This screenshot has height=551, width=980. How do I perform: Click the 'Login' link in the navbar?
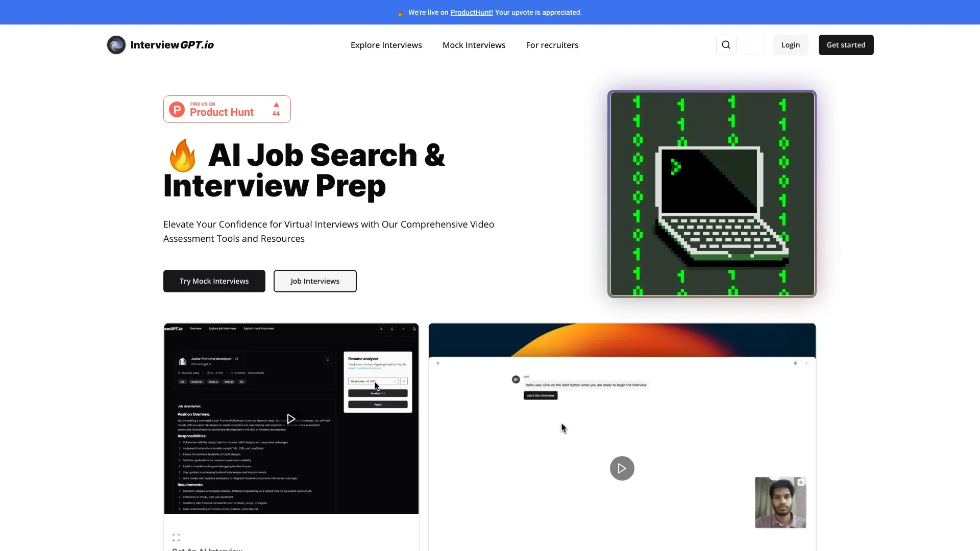(791, 44)
